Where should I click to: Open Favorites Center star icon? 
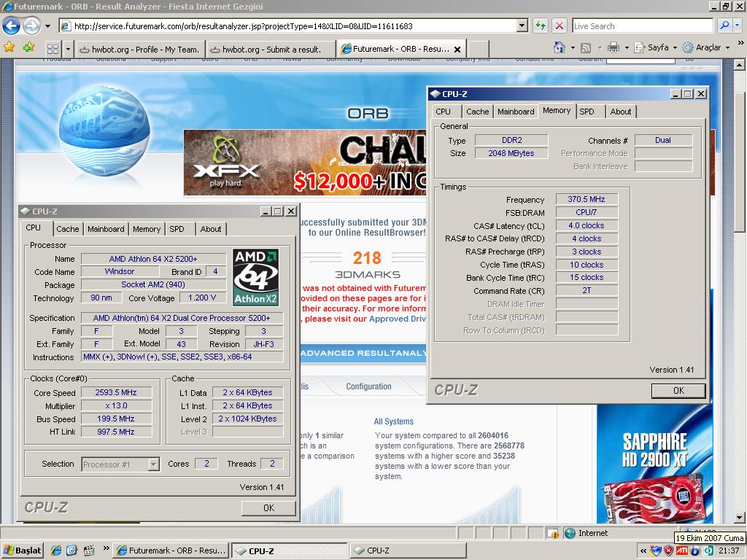(9, 47)
